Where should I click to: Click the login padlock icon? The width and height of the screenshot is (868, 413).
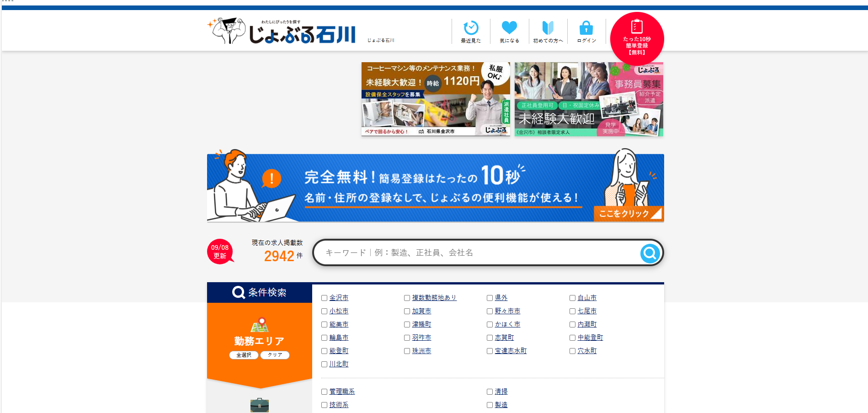pyautogui.click(x=586, y=28)
